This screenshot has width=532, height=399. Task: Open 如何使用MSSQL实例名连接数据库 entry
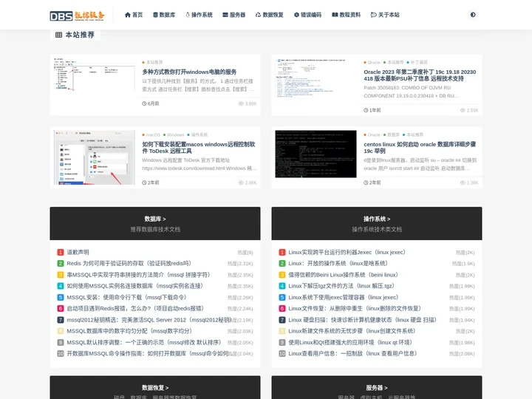tap(134, 286)
